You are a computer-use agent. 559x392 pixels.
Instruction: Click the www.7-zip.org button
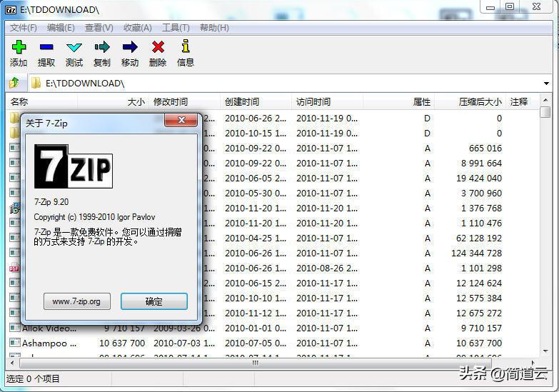77,301
